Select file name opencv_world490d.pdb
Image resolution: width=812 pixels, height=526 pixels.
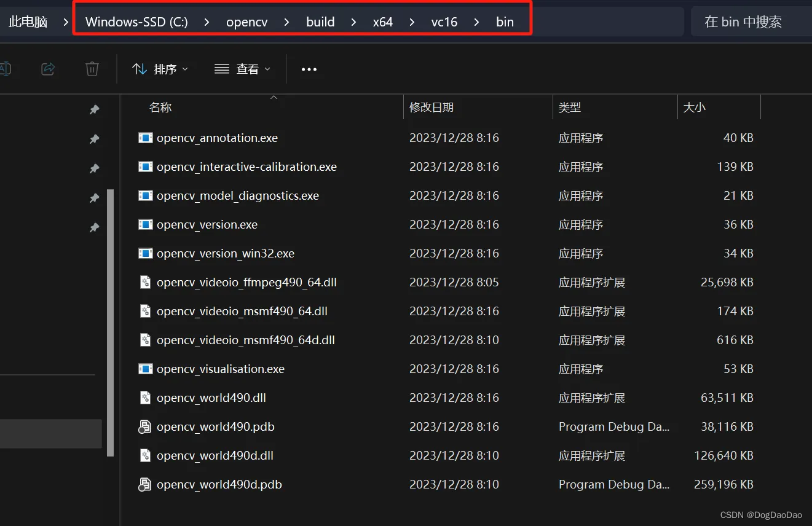219,485
